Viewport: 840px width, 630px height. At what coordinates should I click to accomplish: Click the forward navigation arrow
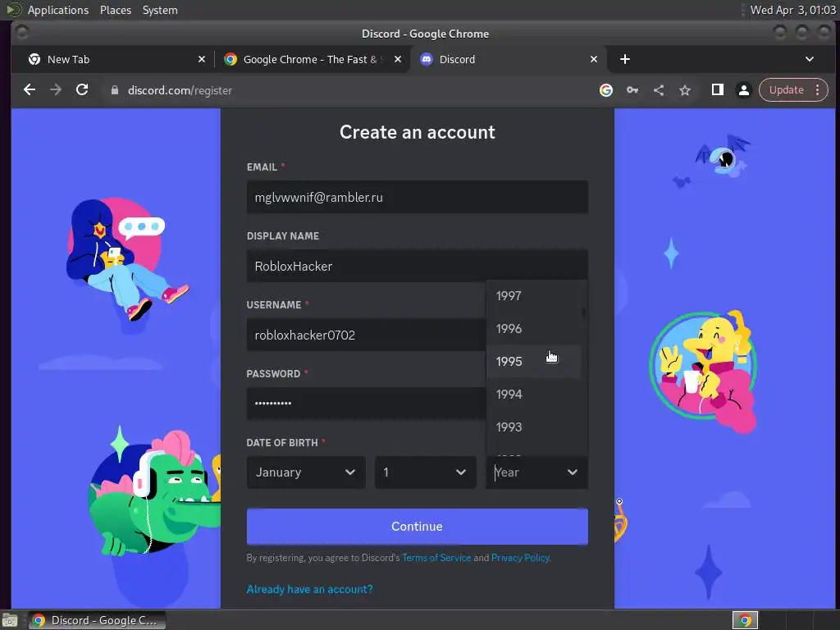pos(56,90)
